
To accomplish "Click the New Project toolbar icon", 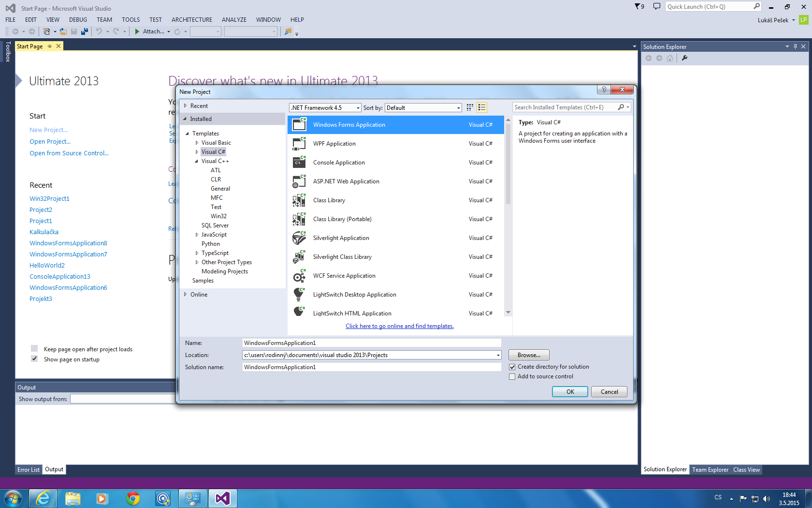I will coord(46,31).
